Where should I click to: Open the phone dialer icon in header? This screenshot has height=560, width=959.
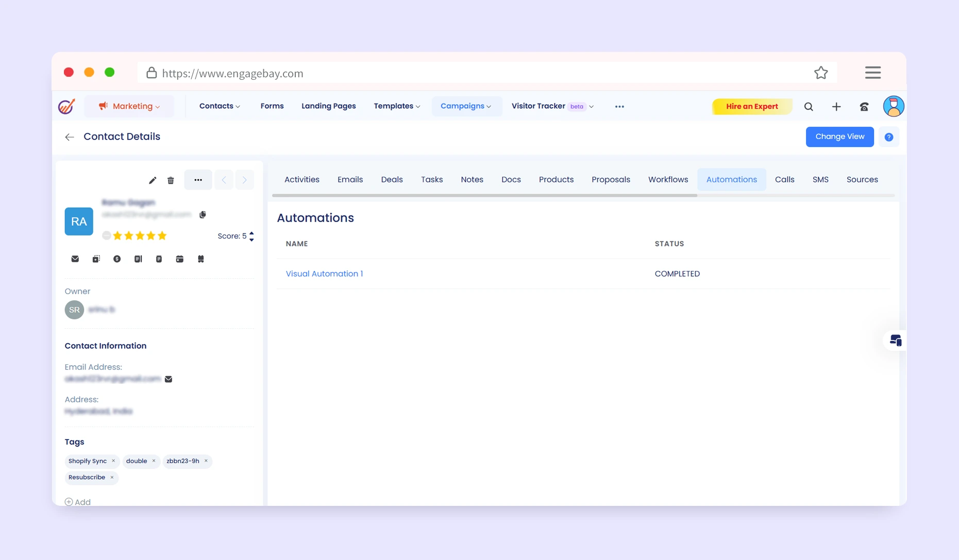pos(864,107)
